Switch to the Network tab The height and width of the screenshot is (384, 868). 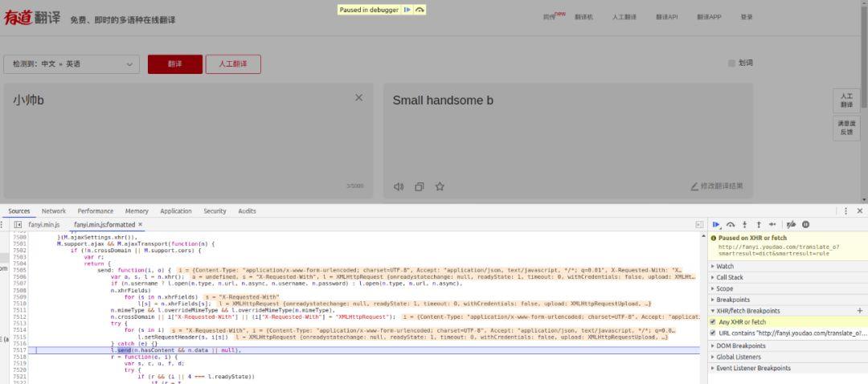[54, 211]
